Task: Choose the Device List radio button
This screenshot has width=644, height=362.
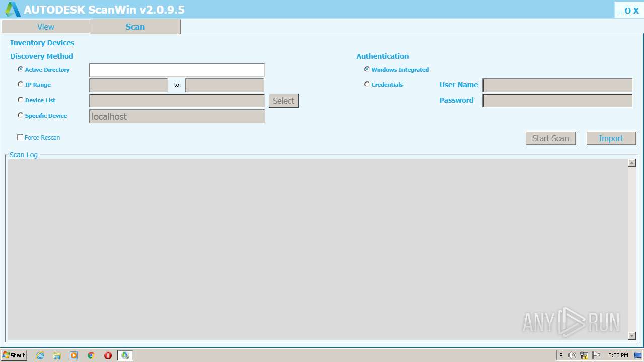Action: (x=20, y=100)
